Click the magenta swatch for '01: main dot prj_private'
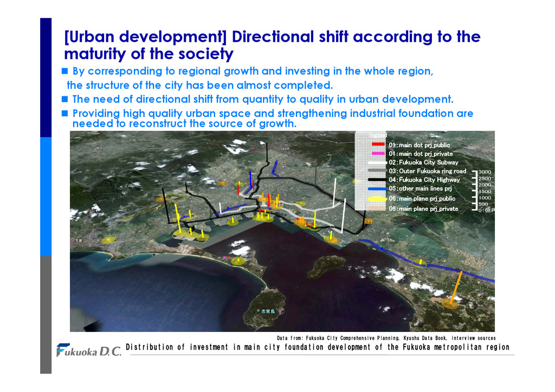555x392 pixels. pyautogui.click(x=378, y=153)
